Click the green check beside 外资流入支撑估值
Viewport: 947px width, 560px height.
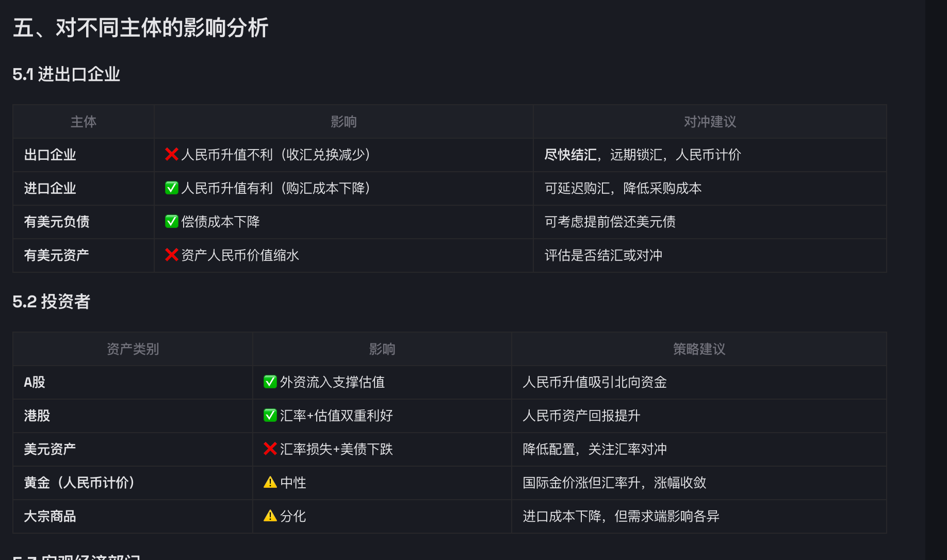click(x=270, y=382)
